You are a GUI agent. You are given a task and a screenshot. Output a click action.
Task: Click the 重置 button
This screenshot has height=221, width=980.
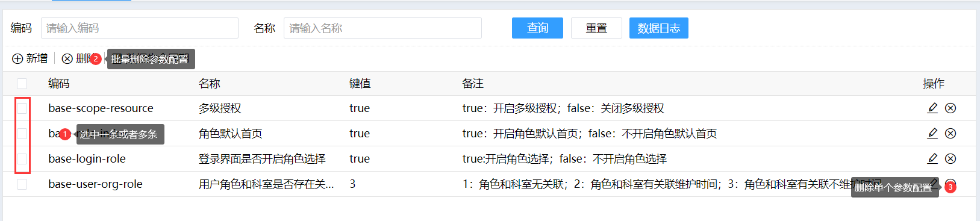596,28
